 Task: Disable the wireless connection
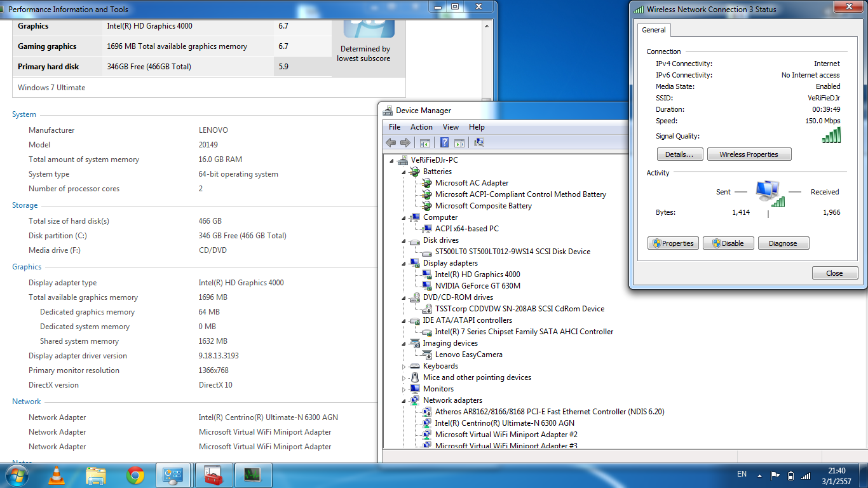tap(728, 243)
